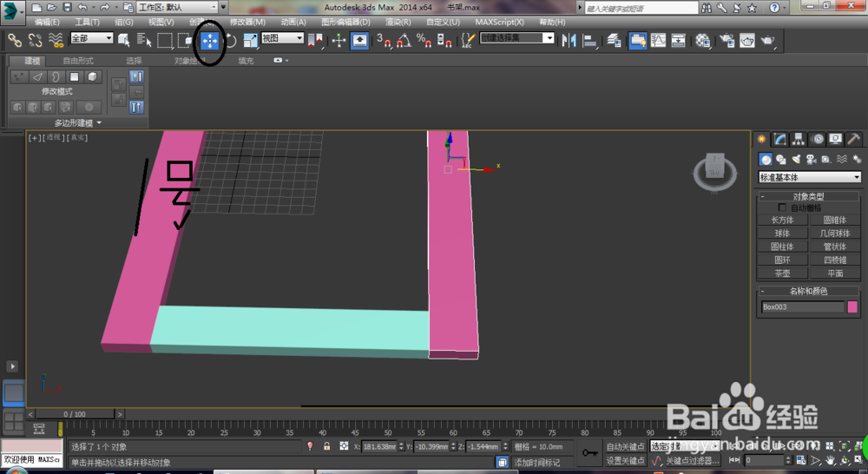
Task: Open the Schematic View icon
Action: coord(678,41)
